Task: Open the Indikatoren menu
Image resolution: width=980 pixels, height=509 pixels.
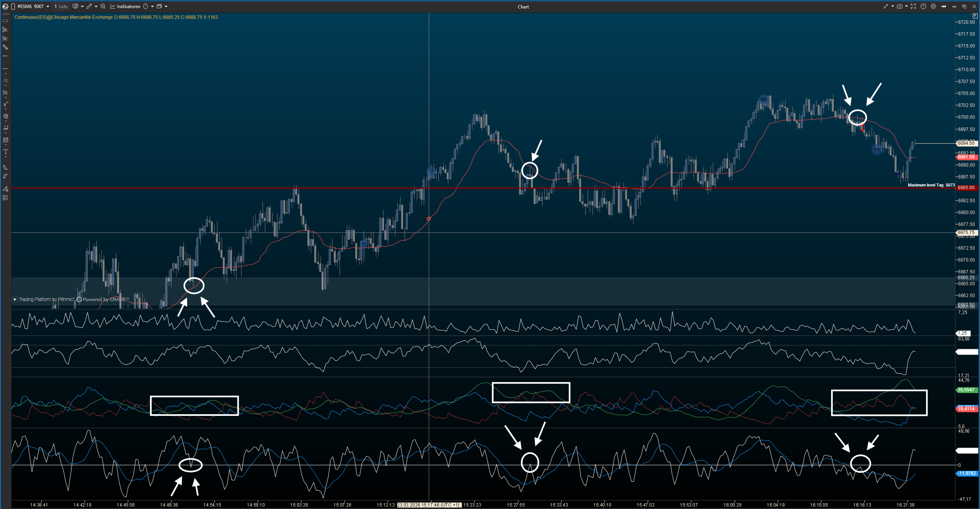Action: pyautogui.click(x=125, y=7)
